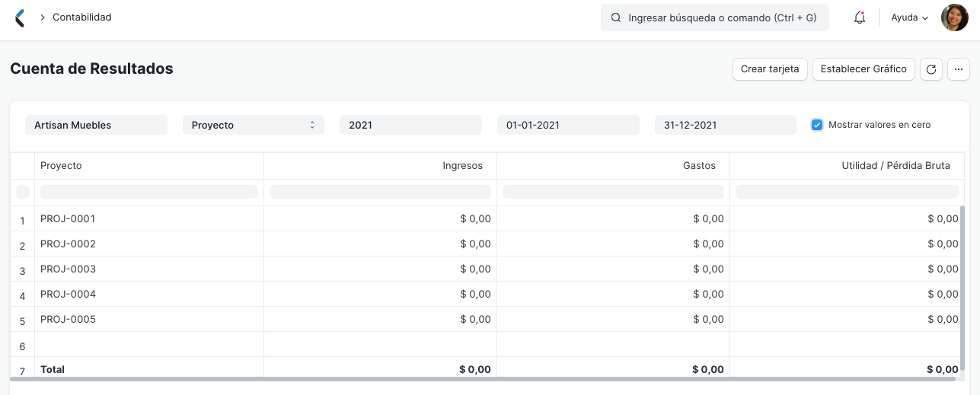The width and height of the screenshot is (980, 395).
Task: Open the ERPNext home logo
Action: (20, 18)
